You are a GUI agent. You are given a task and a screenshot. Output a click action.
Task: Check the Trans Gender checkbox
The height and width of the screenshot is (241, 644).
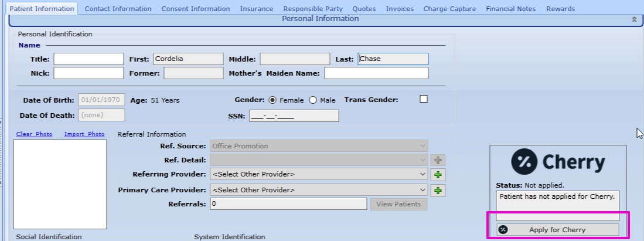click(x=424, y=99)
